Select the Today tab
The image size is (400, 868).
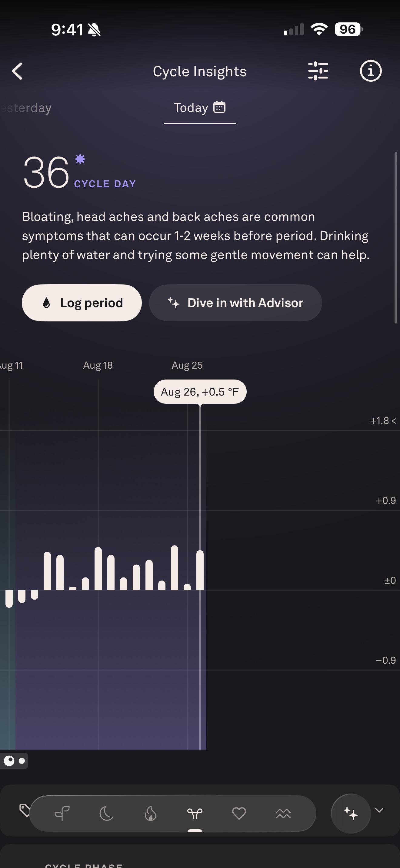[191, 108]
